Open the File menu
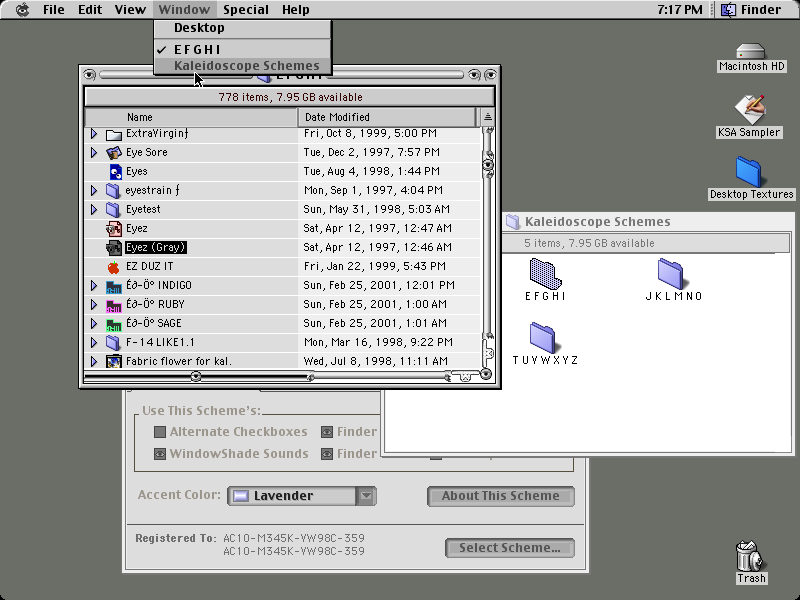This screenshot has width=800, height=600. click(54, 9)
